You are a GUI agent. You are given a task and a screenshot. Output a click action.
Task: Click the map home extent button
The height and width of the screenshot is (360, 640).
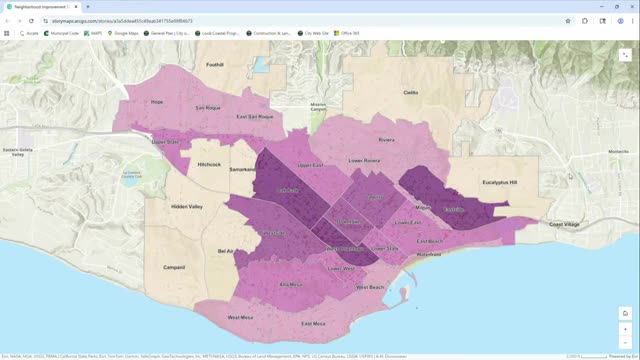[625, 313]
